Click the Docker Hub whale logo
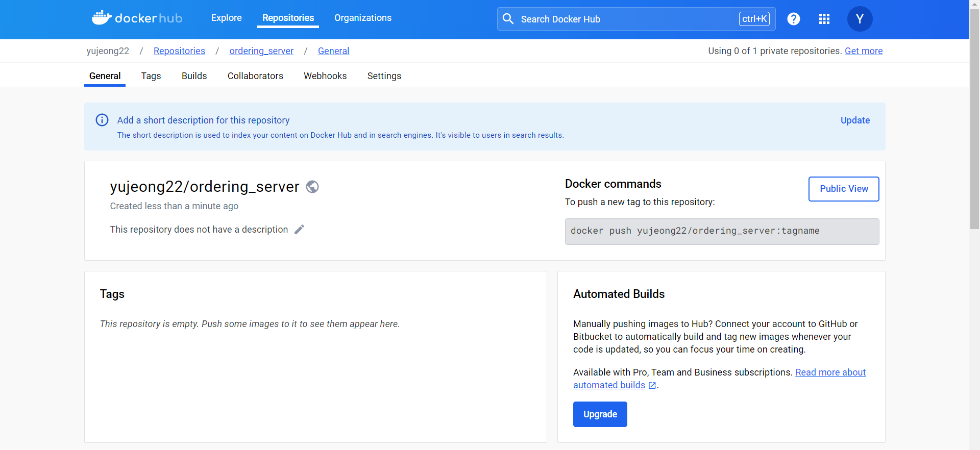 tap(137, 18)
